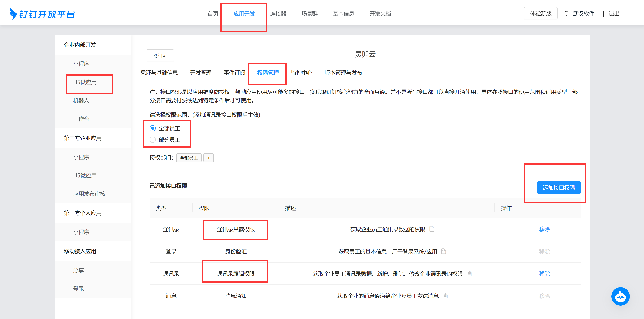Click the 返回 button

(160, 56)
